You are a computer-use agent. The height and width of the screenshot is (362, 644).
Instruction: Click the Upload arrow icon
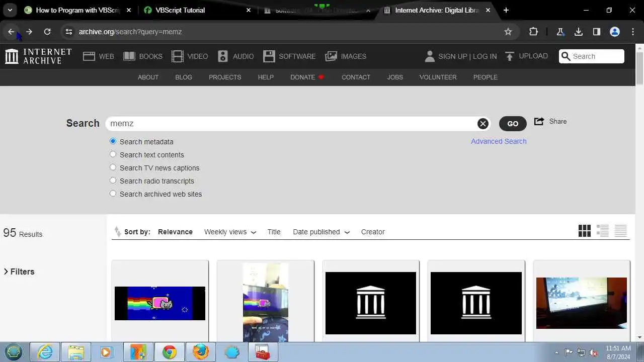click(510, 56)
